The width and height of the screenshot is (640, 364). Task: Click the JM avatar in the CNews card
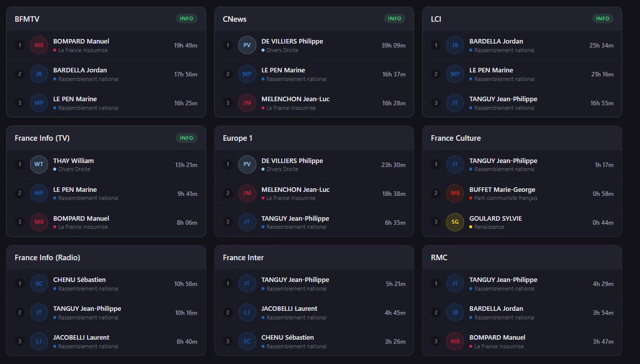pos(247,103)
